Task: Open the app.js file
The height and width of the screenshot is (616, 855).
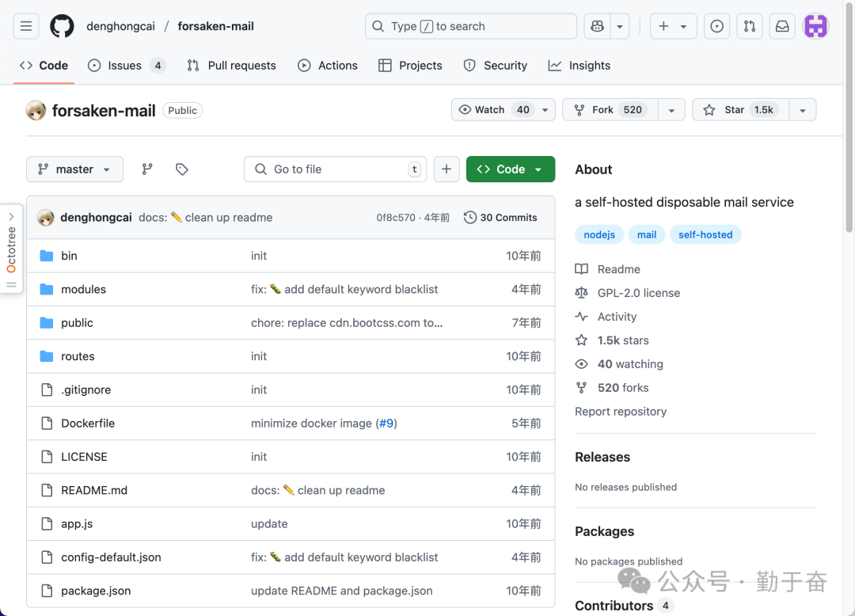Action: point(77,524)
